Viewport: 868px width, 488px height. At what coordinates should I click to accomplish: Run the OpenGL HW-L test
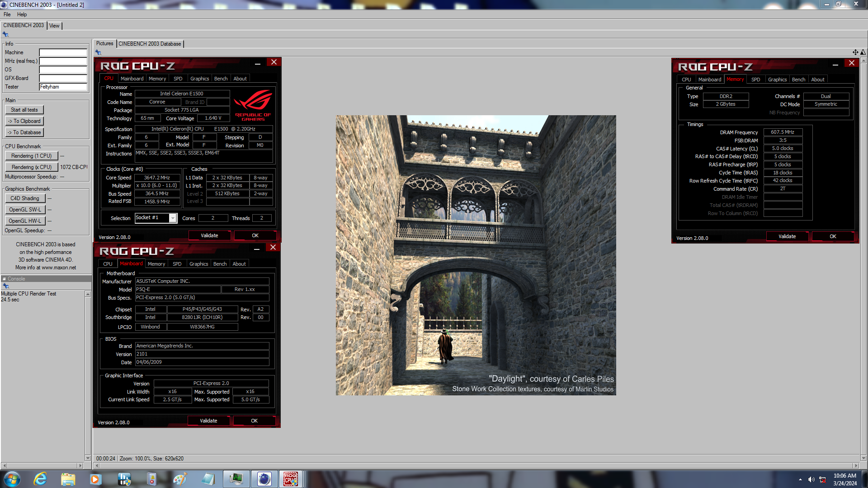(x=25, y=221)
